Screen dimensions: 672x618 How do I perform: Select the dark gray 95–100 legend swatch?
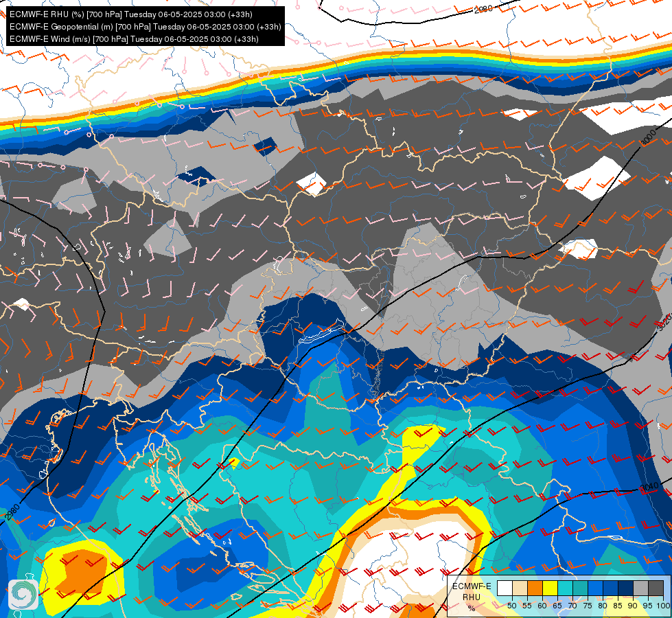pyautogui.click(x=656, y=588)
